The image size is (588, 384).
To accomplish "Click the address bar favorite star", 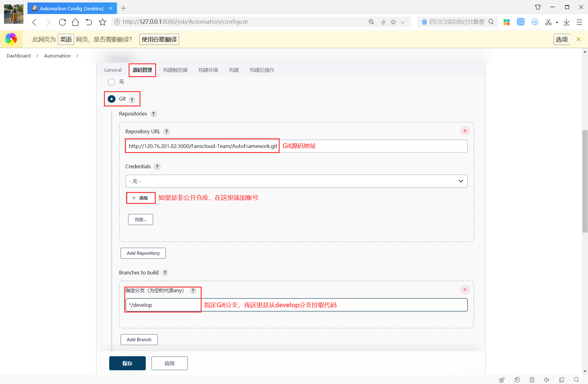I will (x=393, y=22).
